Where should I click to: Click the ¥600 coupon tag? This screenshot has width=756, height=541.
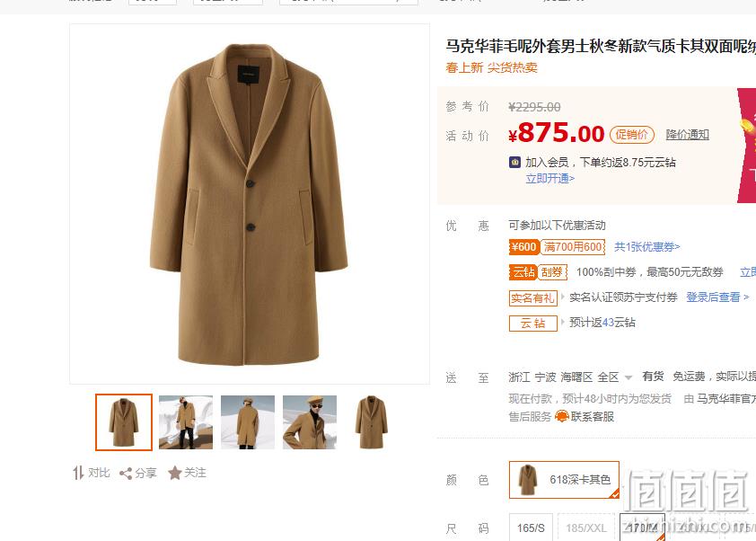coord(523,247)
